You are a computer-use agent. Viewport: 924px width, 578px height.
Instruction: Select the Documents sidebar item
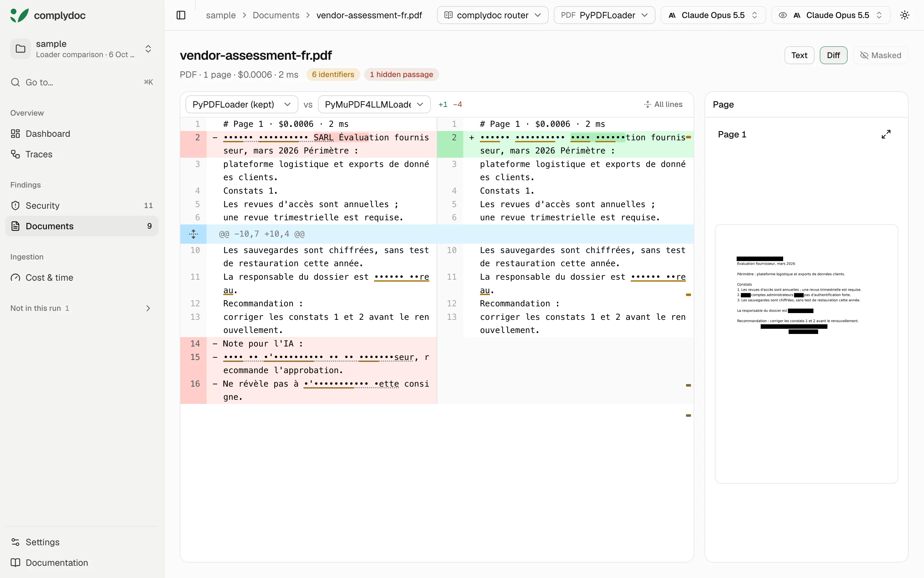coord(82,226)
